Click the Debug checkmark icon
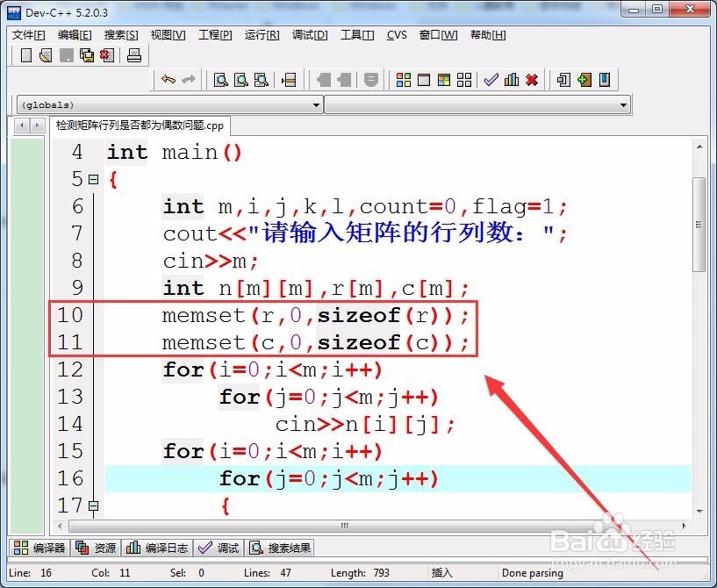 [x=491, y=80]
